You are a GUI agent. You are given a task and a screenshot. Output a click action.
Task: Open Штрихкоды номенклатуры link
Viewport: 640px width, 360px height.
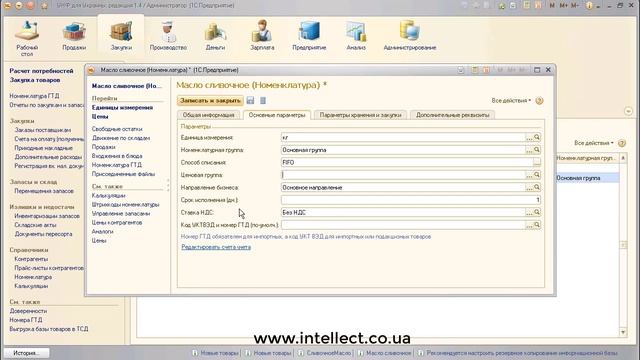[x=125, y=204]
